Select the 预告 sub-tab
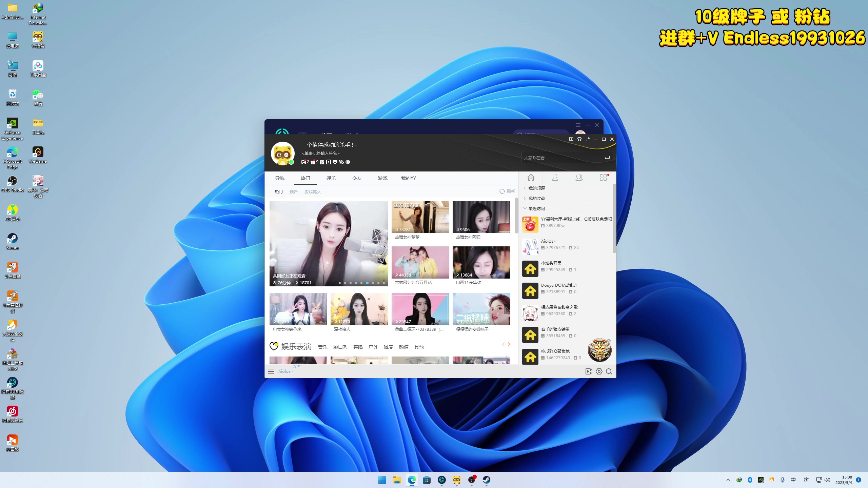 coord(294,192)
